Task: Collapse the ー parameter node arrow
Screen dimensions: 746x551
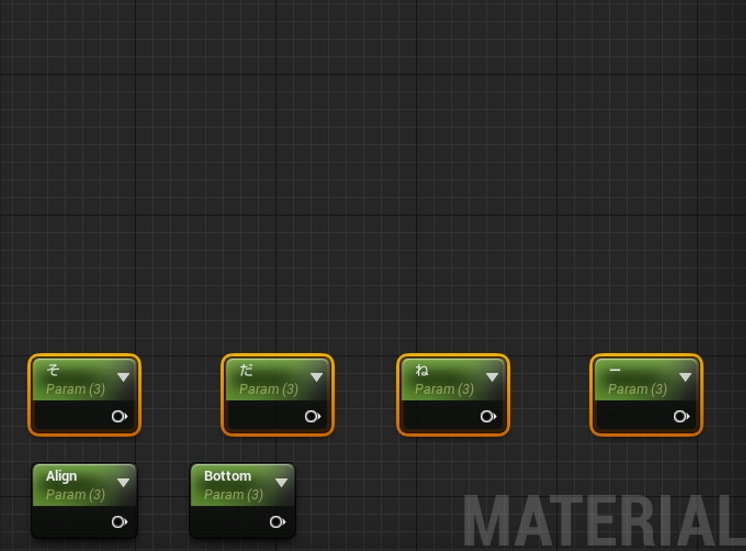Action: point(685,377)
